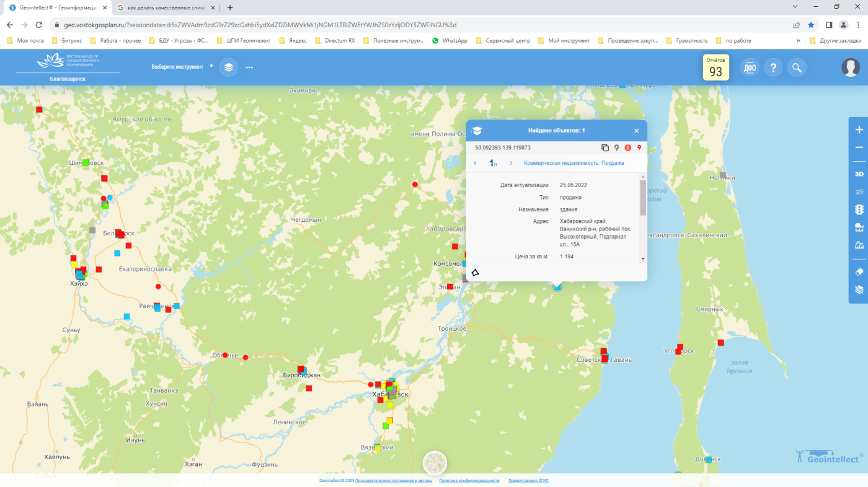Viewport: 868px width, 487px height.
Task: Select the eraser tool
Action: coord(859,272)
